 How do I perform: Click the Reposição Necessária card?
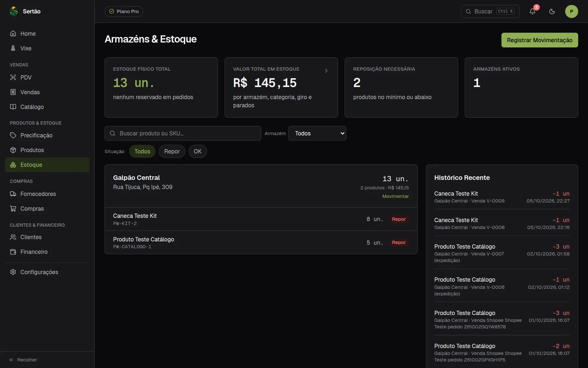click(x=401, y=88)
